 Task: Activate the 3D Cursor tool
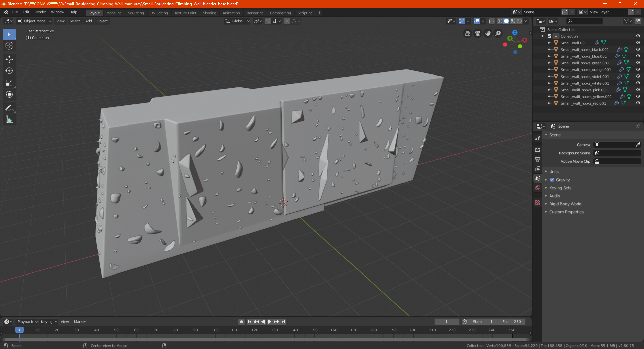pyautogui.click(x=9, y=46)
